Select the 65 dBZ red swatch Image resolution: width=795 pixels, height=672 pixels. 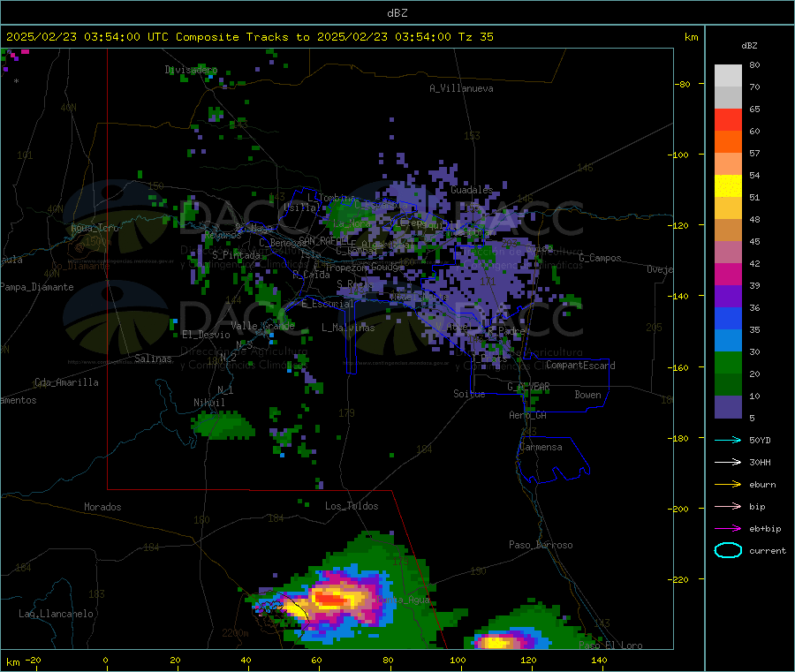point(728,119)
